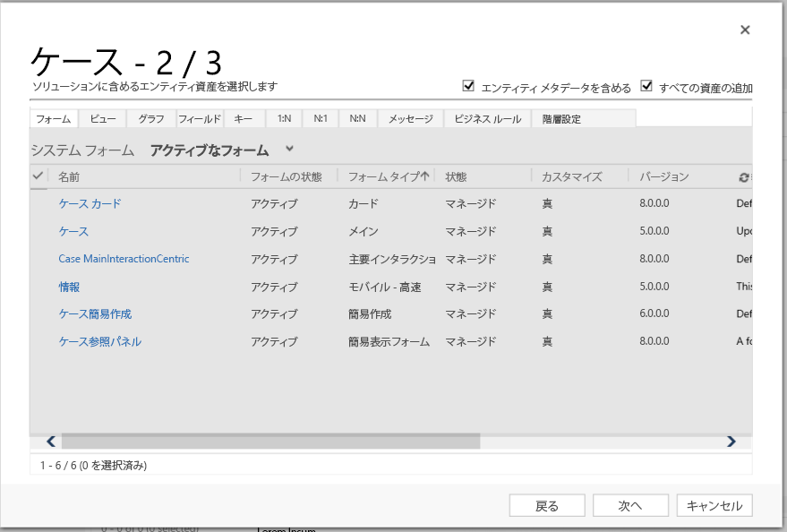The image size is (787, 532).
Task: Switch to the N:N relationships tab
Action: tap(356, 117)
